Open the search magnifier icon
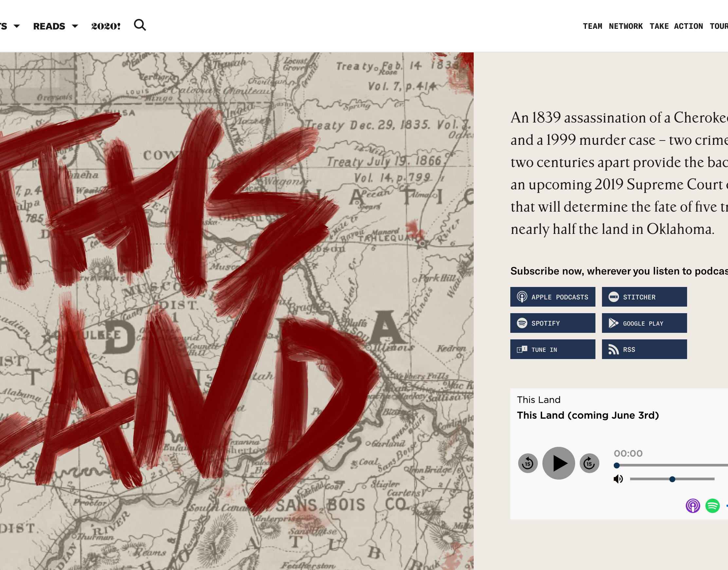Screen dimensions: 728x570 click(140, 25)
